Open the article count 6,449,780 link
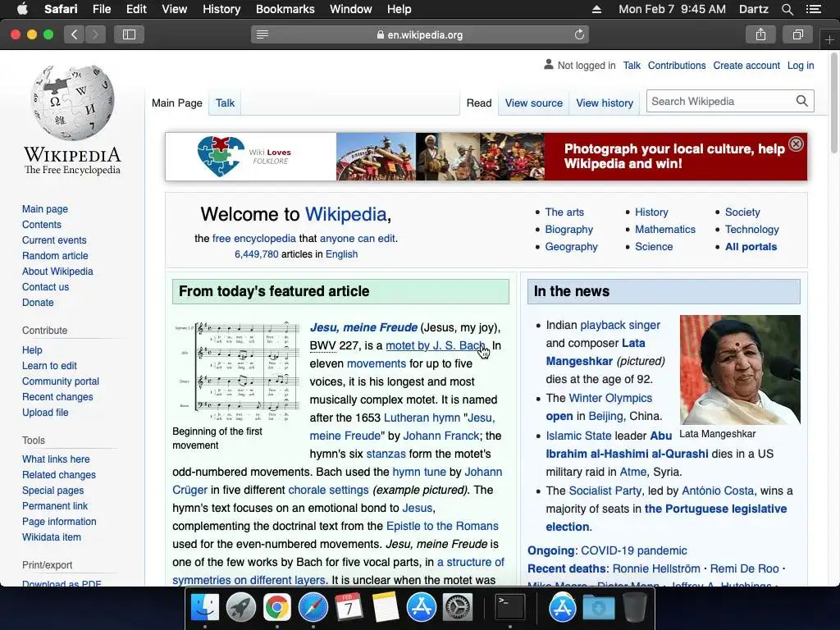This screenshot has width=840, height=630. (x=257, y=254)
